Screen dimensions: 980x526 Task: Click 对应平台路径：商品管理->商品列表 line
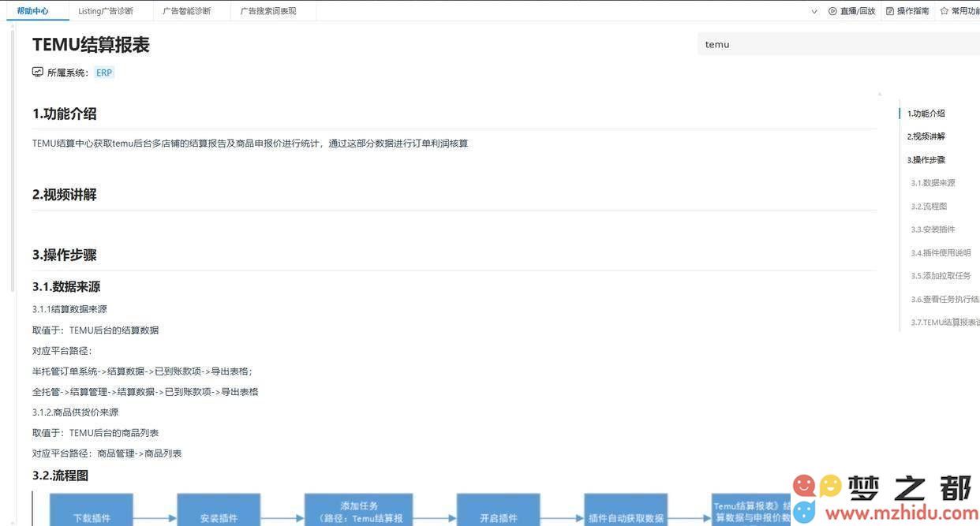point(107,453)
